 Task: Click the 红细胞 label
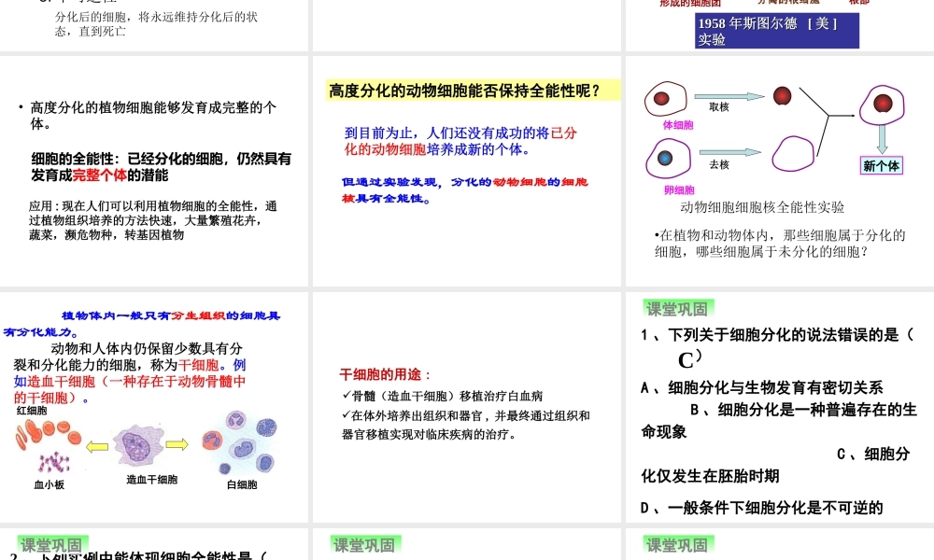(x=32, y=411)
